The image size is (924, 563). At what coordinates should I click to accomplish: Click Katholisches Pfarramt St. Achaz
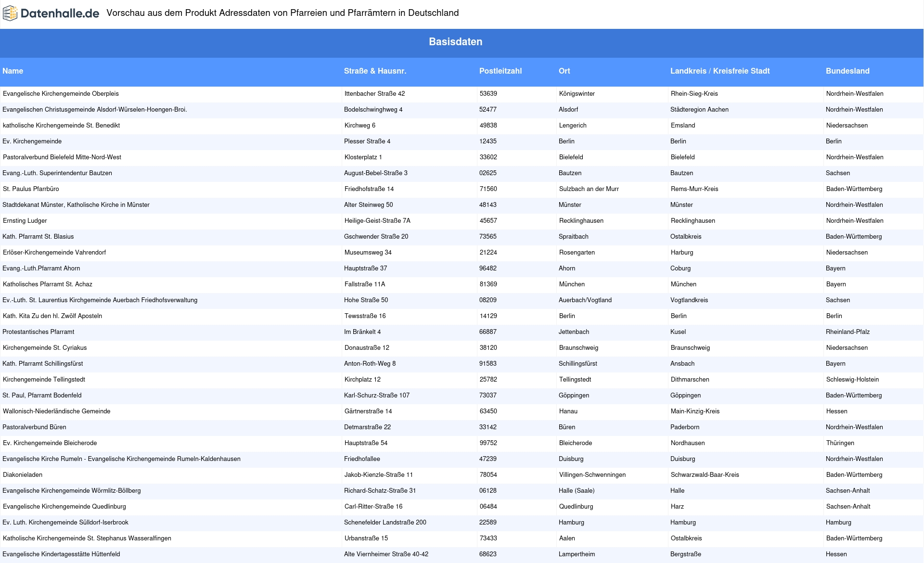point(48,284)
